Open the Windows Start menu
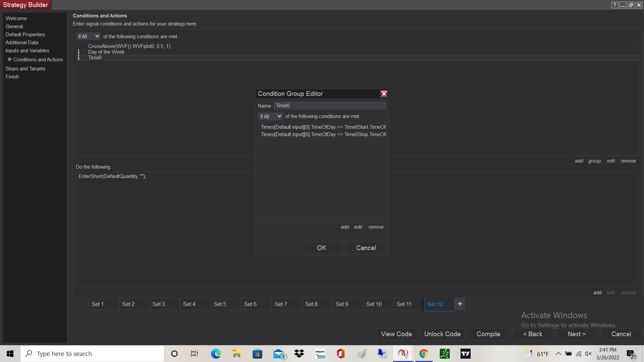644x362 pixels. [10, 354]
